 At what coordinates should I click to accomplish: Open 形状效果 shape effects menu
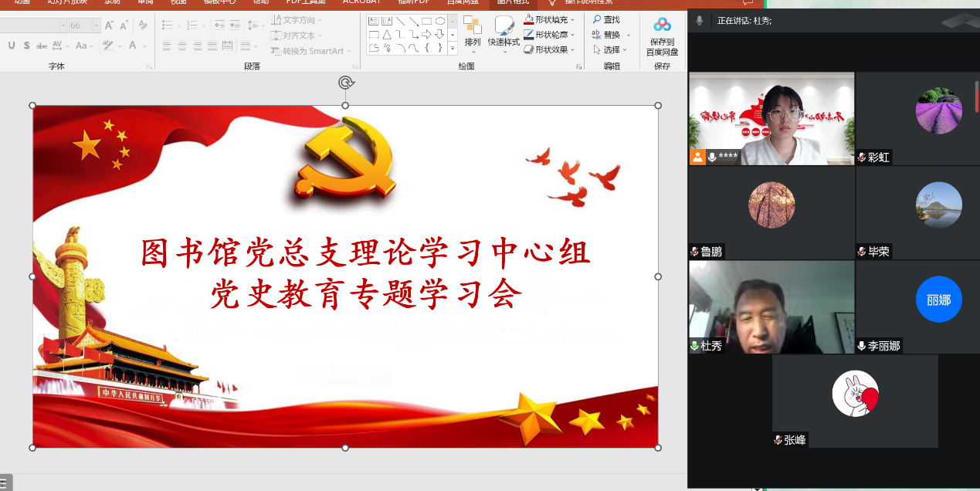pos(549,50)
